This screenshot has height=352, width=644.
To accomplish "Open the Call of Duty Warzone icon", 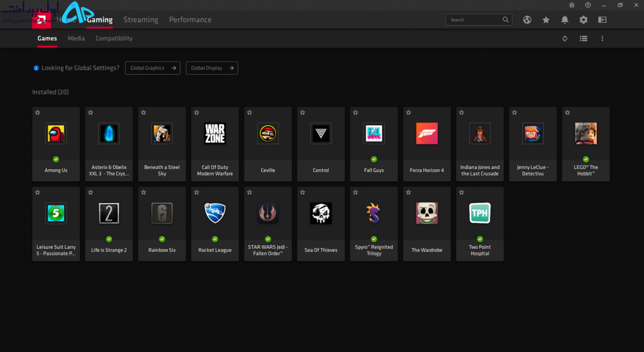I will [215, 133].
